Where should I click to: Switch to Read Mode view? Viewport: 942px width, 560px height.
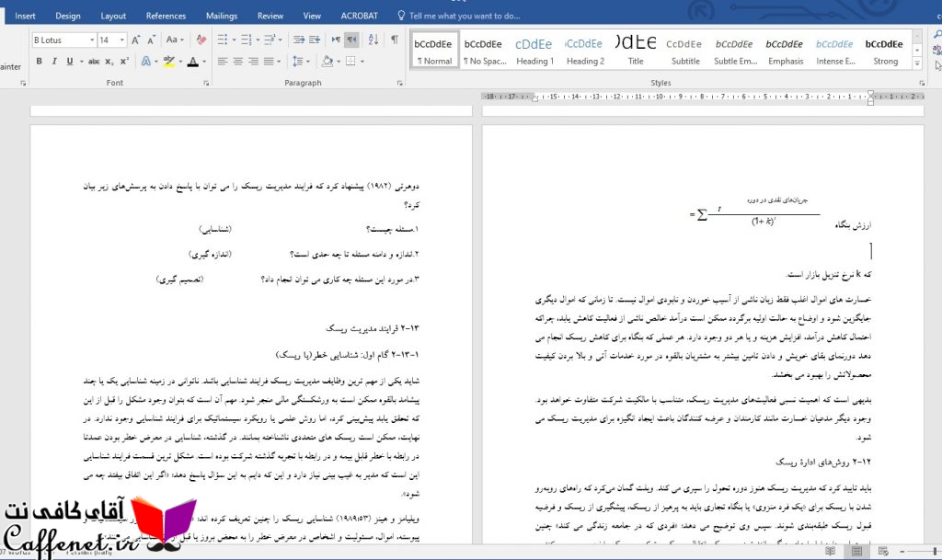click(x=831, y=551)
